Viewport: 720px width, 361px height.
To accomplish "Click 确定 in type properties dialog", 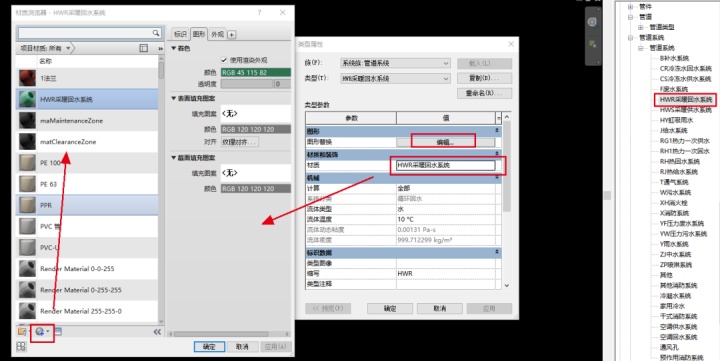I will (390, 308).
